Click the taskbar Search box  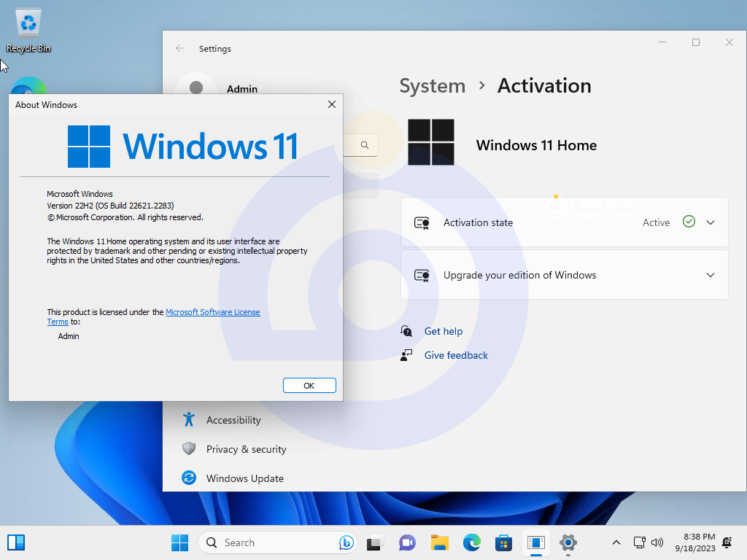tap(277, 542)
